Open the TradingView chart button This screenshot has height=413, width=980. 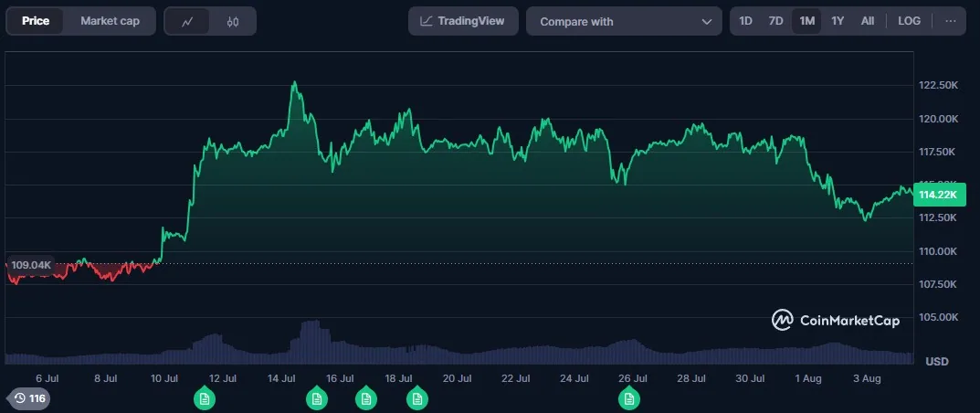[x=463, y=21]
